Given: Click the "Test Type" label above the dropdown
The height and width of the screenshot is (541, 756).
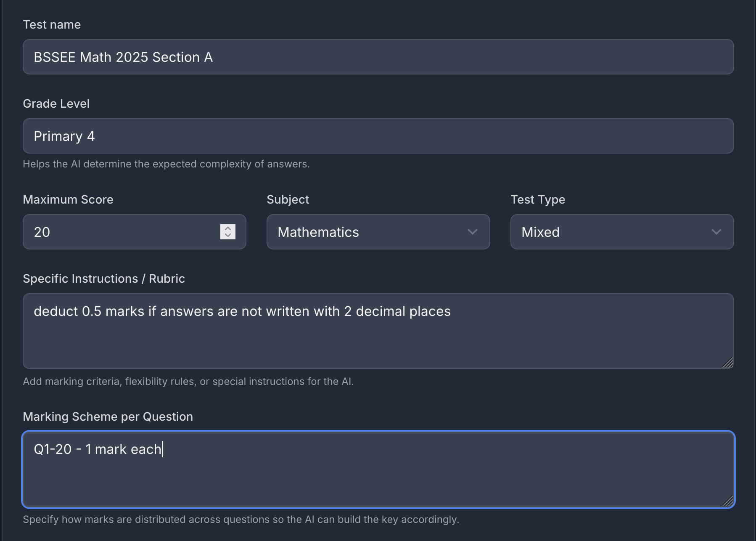Looking at the screenshot, I should click(x=538, y=199).
